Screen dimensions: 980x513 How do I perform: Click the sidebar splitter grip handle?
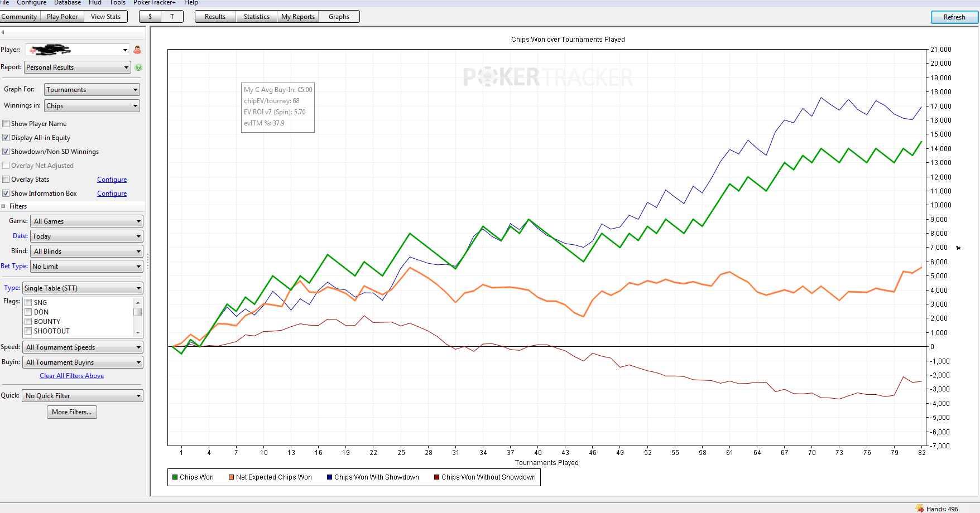click(148, 262)
